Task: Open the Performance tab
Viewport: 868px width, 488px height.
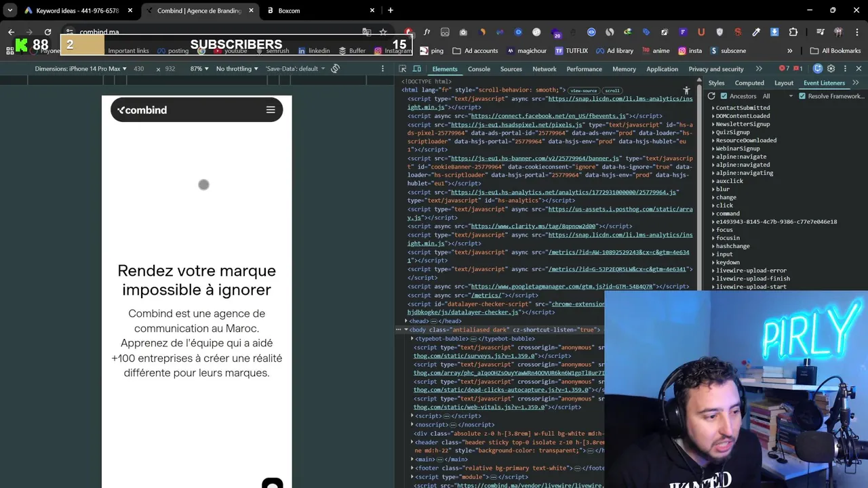Action: (584, 69)
